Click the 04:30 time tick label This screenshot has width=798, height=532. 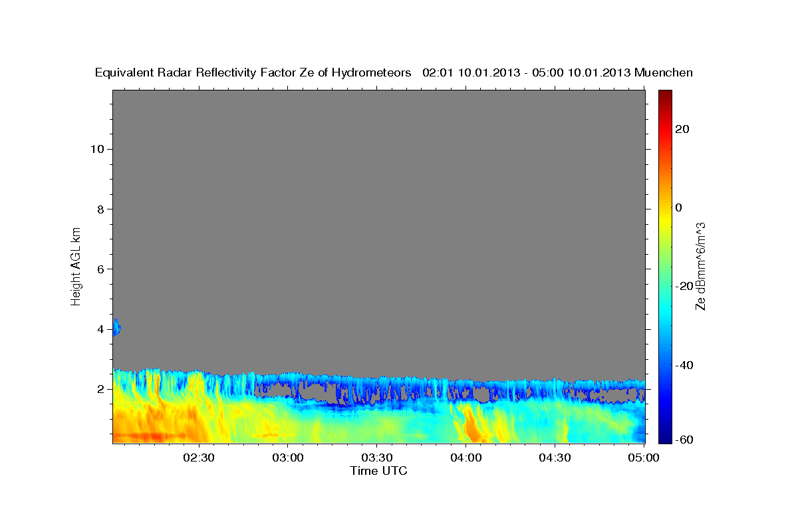pos(555,458)
